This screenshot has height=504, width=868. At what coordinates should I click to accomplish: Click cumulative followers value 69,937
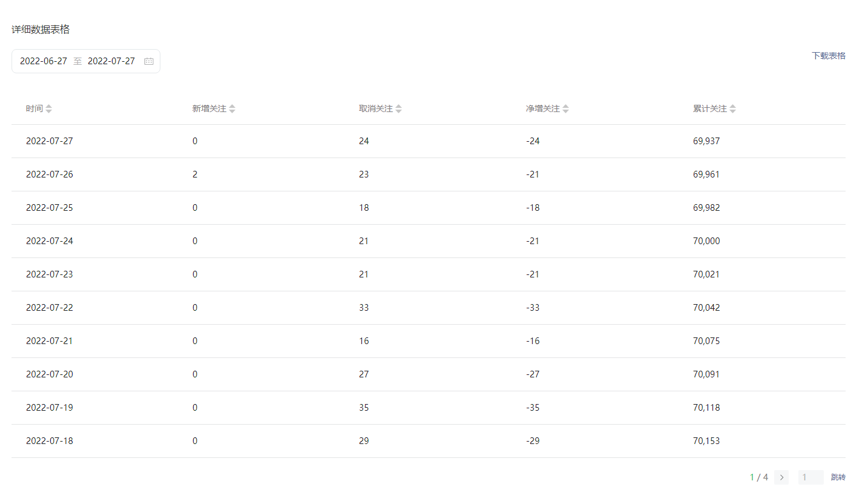point(706,141)
